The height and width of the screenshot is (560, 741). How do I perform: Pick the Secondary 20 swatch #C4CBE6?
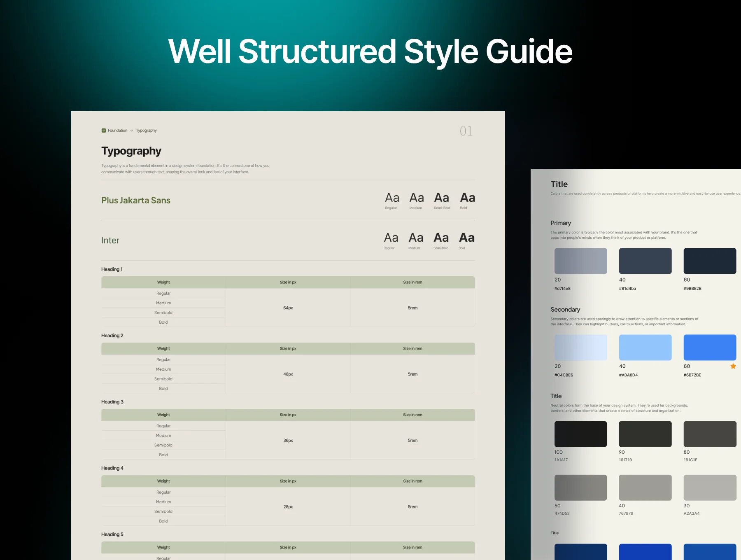click(581, 348)
